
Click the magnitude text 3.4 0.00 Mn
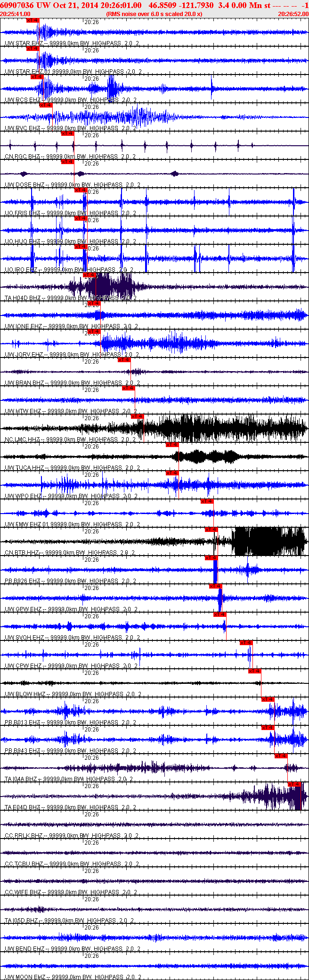pos(240,5)
